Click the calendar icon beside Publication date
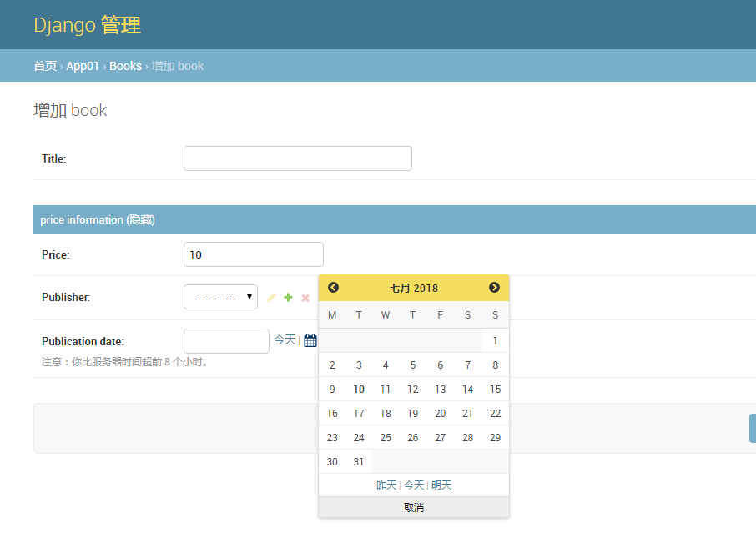This screenshot has height=533, width=756. point(310,340)
